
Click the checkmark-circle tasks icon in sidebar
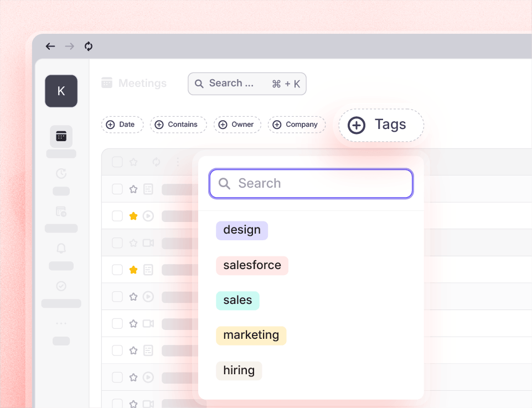(x=61, y=286)
